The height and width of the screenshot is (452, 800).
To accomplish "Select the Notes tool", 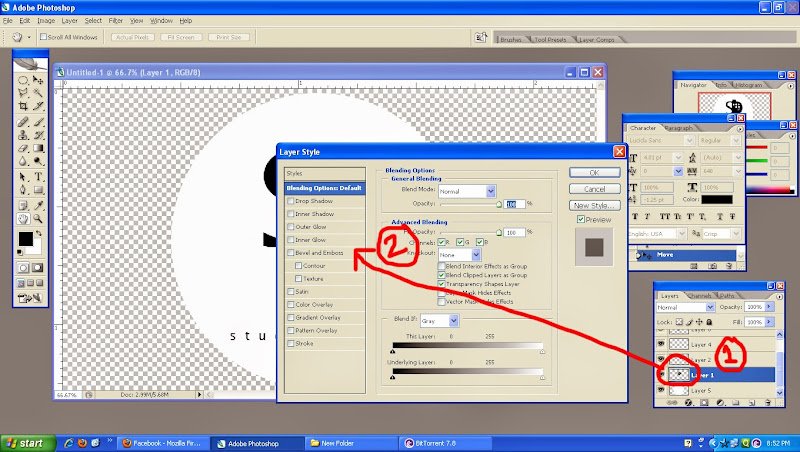I will pyautogui.click(x=23, y=206).
